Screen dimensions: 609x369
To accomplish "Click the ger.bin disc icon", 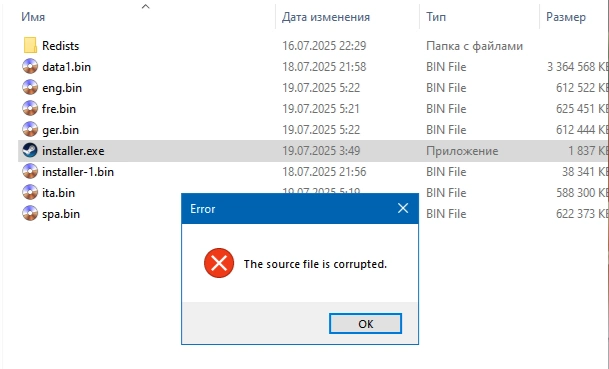I will [30, 129].
